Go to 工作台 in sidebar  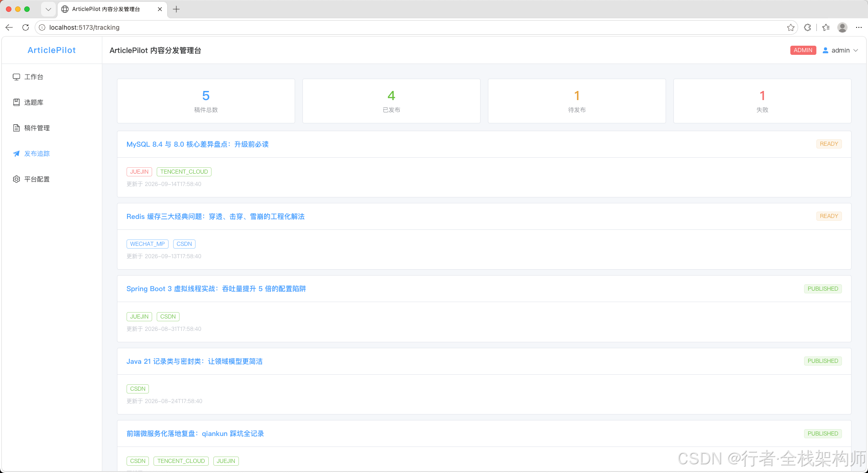coord(52,77)
